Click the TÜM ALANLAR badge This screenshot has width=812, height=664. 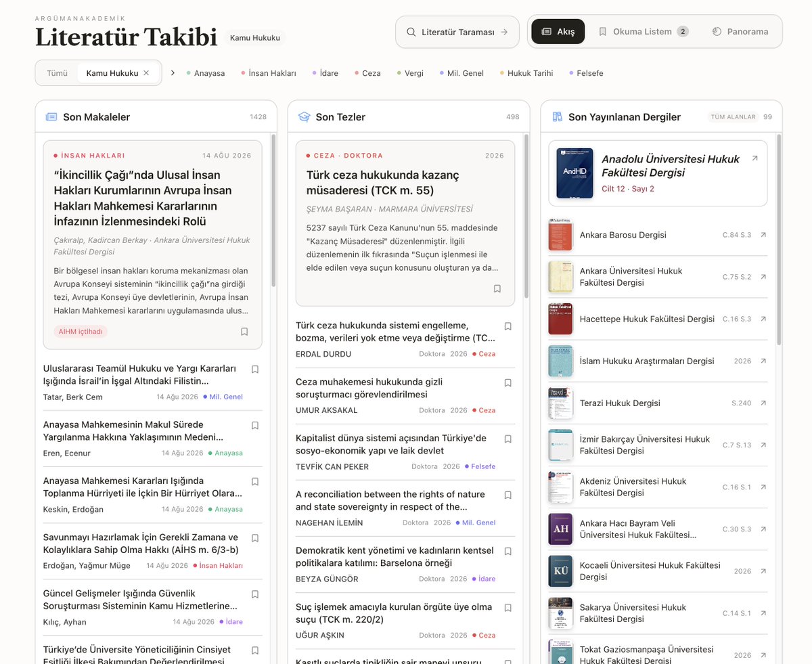pyautogui.click(x=733, y=117)
